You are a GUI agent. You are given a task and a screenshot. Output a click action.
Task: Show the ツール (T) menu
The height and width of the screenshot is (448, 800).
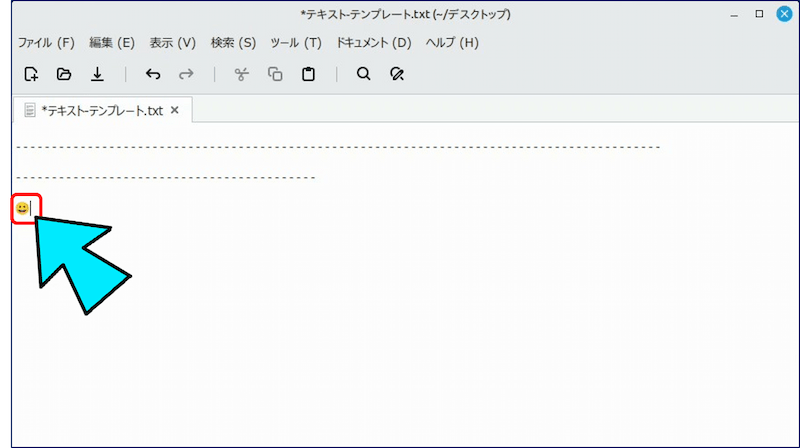[x=295, y=43]
